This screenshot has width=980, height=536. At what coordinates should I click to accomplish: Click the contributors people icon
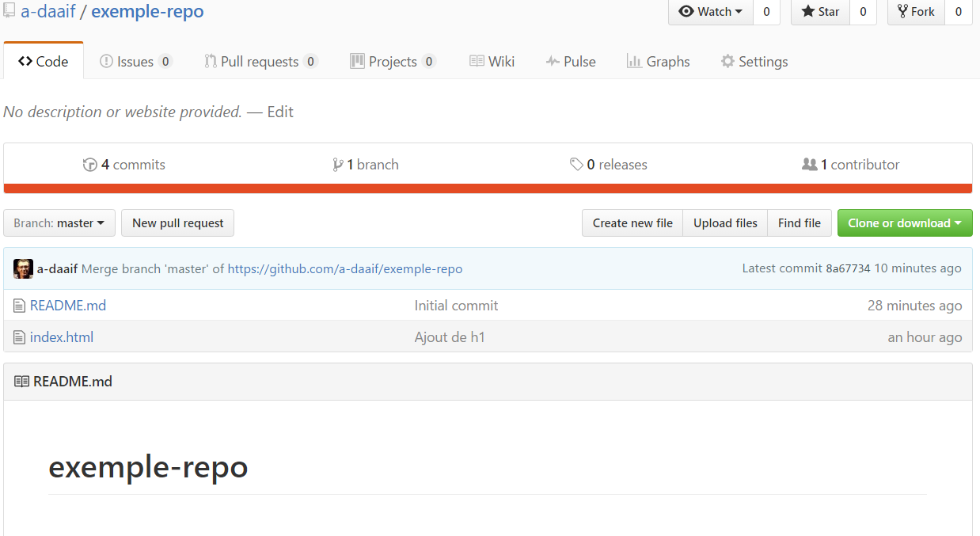pos(809,165)
